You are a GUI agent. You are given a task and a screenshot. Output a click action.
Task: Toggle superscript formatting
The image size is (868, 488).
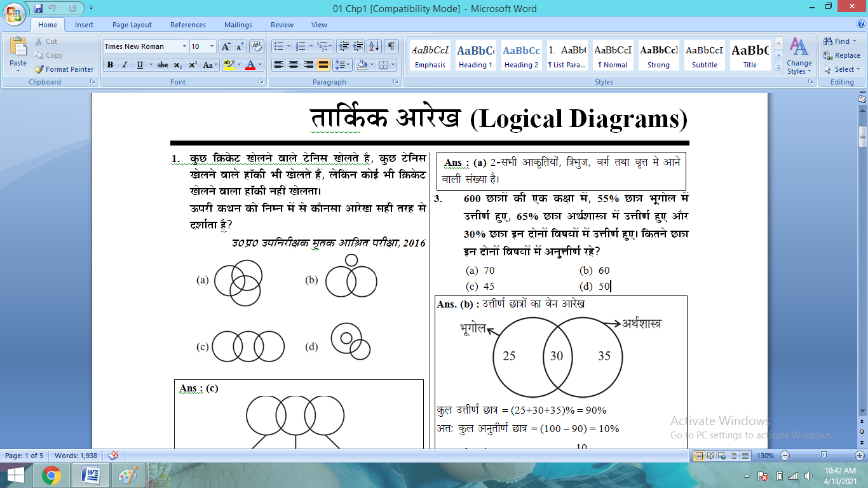coord(193,65)
